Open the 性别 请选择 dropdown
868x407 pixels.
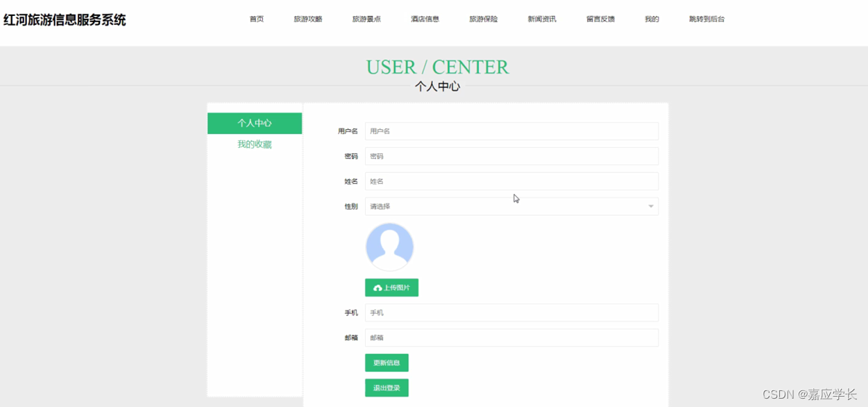pos(511,206)
